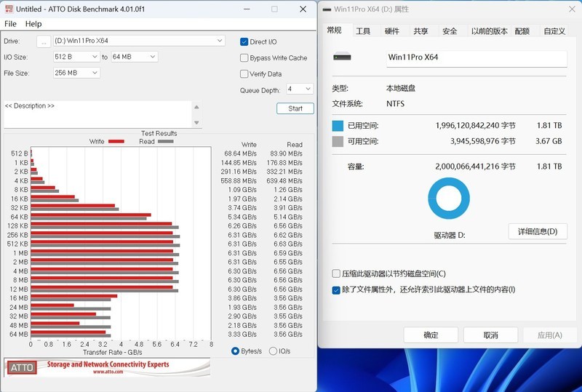Switch results to IO/s

click(273, 351)
